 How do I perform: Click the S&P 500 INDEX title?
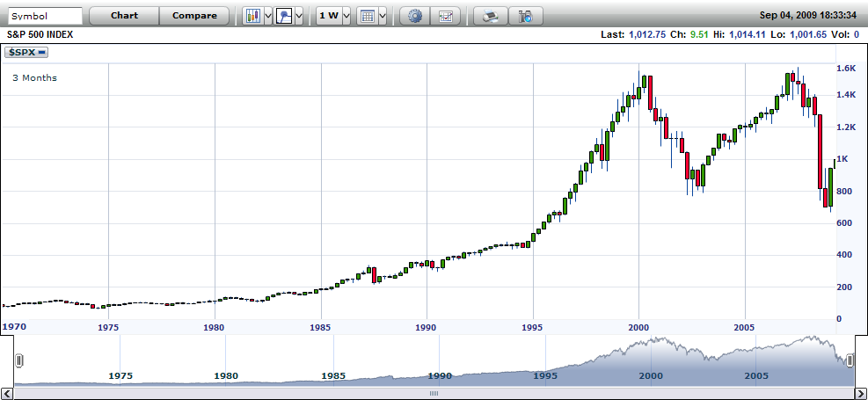pos(40,35)
